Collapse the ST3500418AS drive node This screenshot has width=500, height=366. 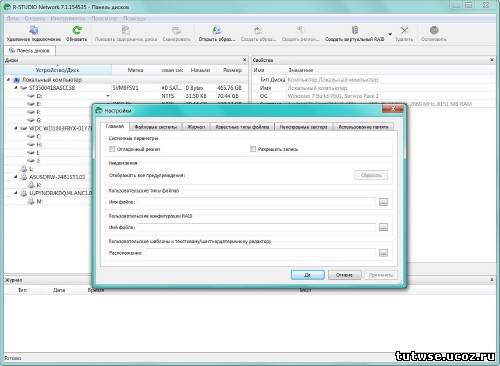tap(16, 88)
